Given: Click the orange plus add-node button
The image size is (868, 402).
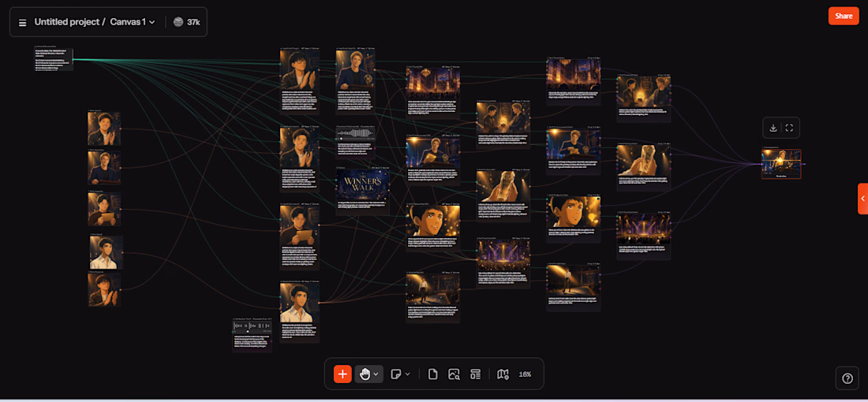Looking at the screenshot, I should pyautogui.click(x=342, y=374).
